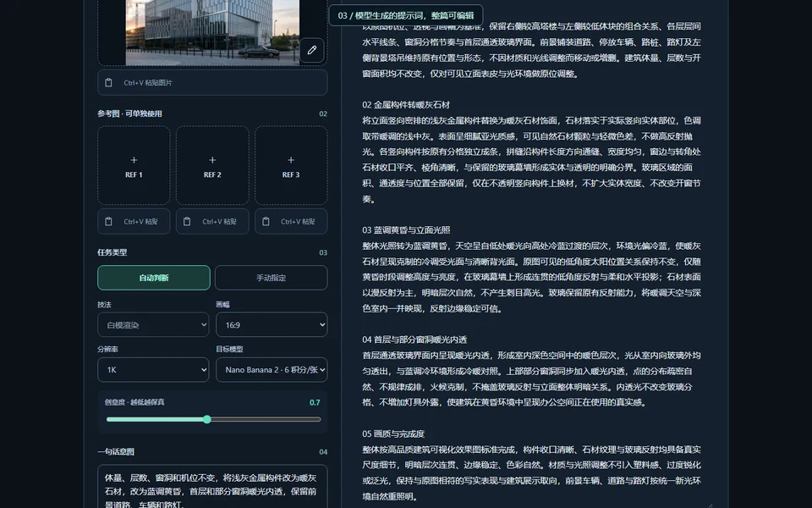
Task: Click the uploaded building photo thumbnail
Action: pos(212,32)
